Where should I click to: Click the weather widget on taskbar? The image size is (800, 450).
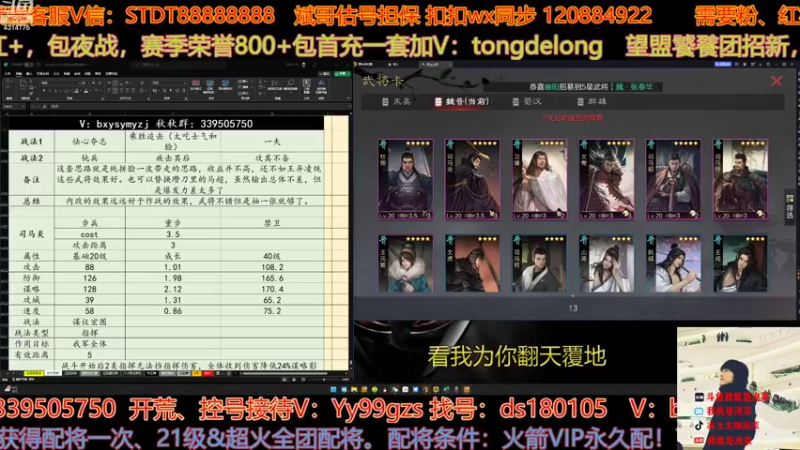point(13,389)
